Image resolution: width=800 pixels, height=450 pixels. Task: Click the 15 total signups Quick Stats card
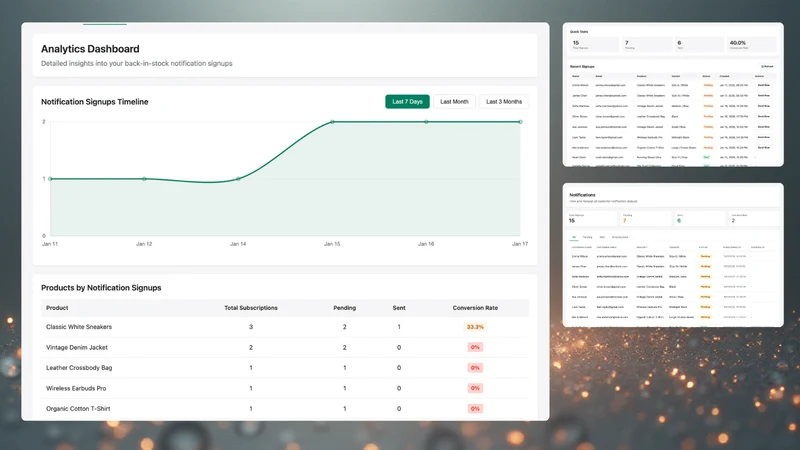click(594, 44)
